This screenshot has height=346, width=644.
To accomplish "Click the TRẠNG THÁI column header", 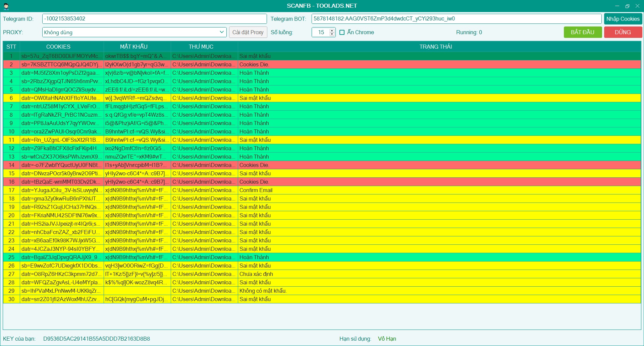I will click(x=435, y=47).
